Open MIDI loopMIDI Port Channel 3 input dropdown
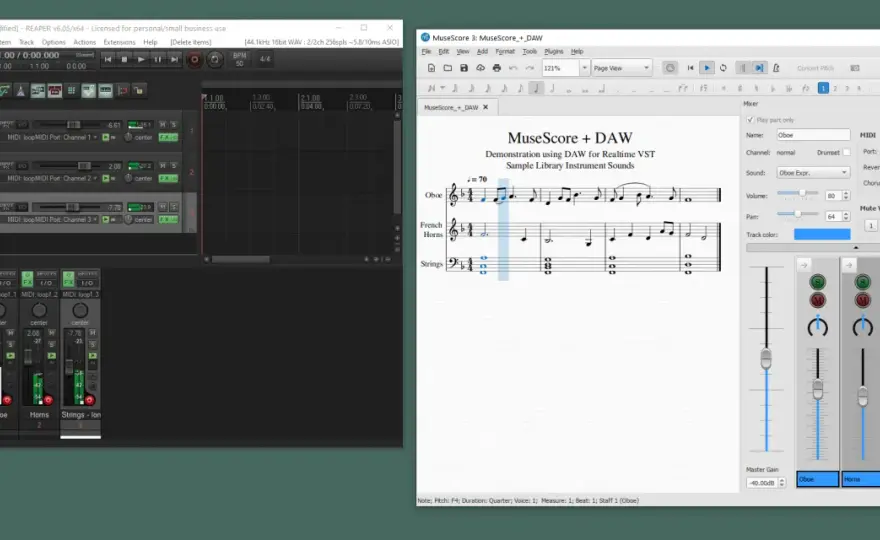This screenshot has width=880, height=540. click(x=52, y=219)
